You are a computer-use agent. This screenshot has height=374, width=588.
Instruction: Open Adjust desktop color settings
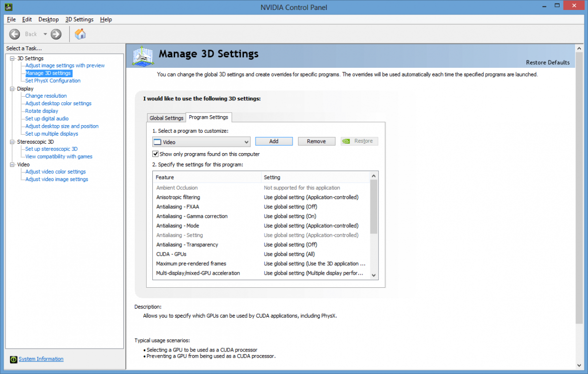pyautogui.click(x=58, y=103)
